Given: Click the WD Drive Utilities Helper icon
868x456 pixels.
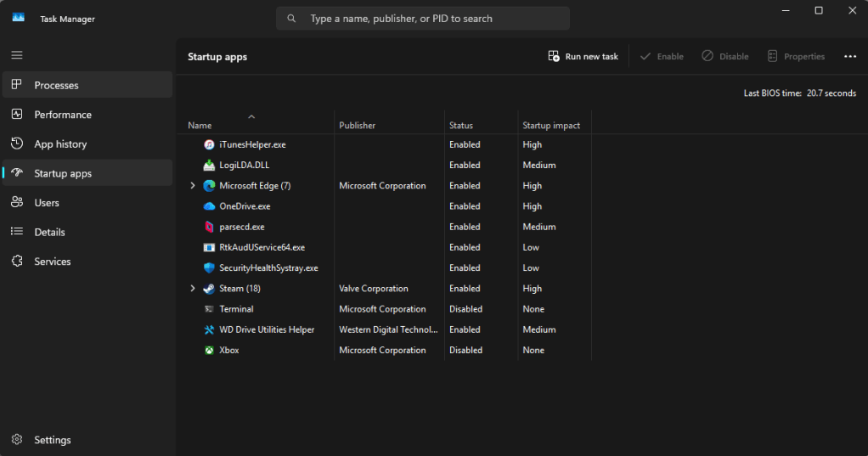Looking at the screenshot, I should [x=209, y=329].
